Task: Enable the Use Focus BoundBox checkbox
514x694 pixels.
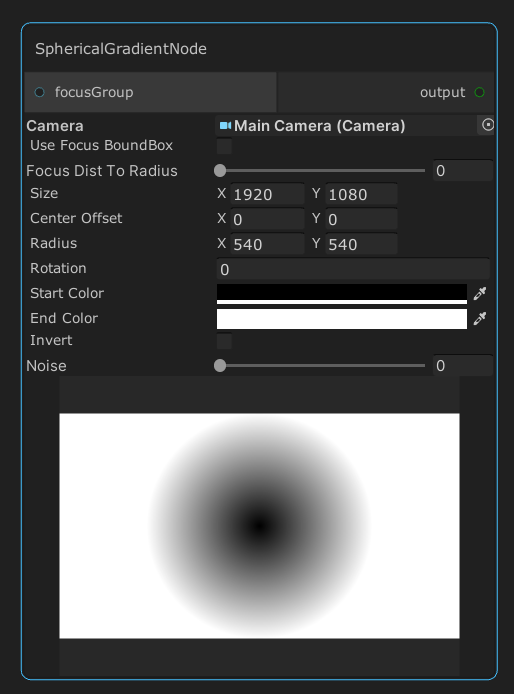Action: point(224,146)
